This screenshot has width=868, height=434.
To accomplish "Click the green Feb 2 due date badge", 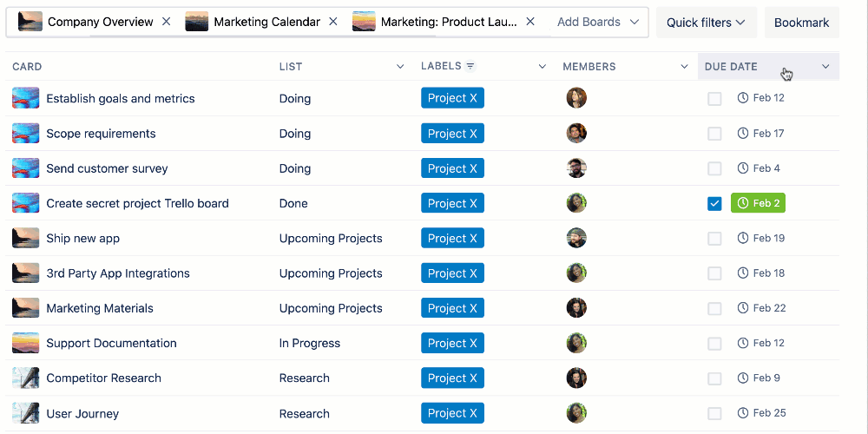I will click(x=758, y=203).
